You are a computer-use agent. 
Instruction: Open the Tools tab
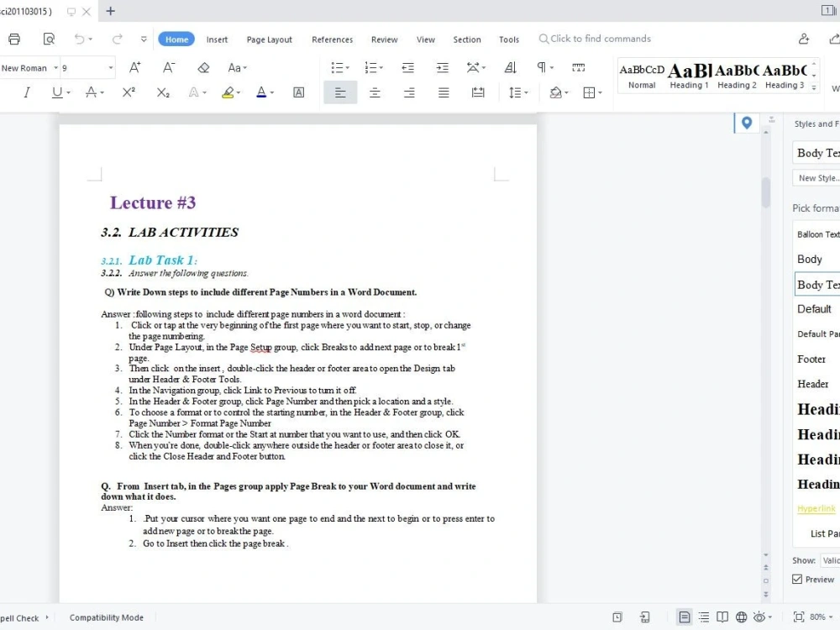coord(509,39)
